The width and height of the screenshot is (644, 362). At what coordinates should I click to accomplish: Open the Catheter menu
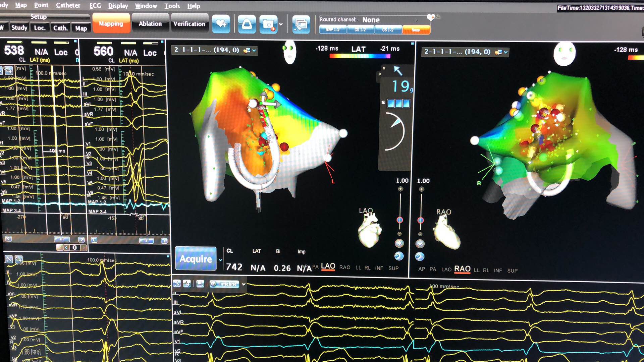tap(68, 5)
